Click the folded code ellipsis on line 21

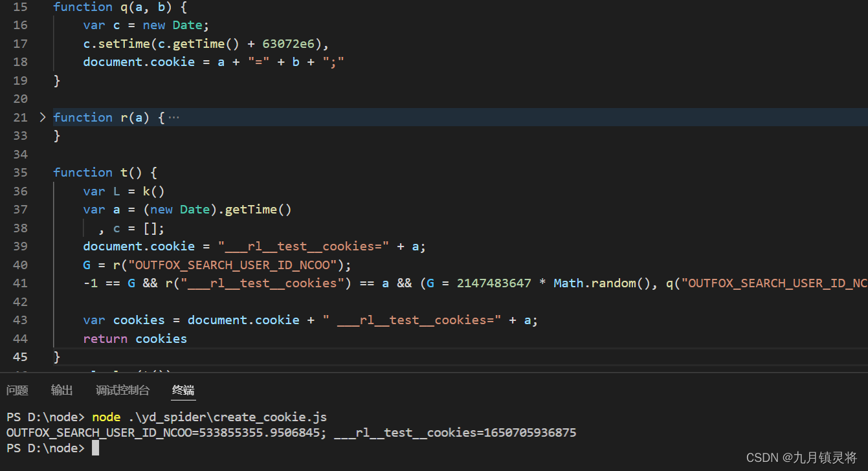coord(173,118)
